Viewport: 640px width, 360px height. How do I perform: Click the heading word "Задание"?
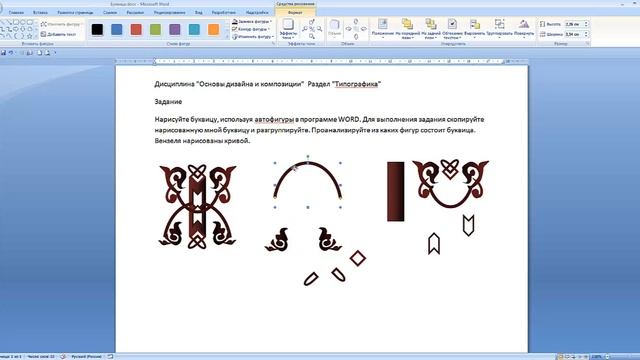(x=168, y=102)
